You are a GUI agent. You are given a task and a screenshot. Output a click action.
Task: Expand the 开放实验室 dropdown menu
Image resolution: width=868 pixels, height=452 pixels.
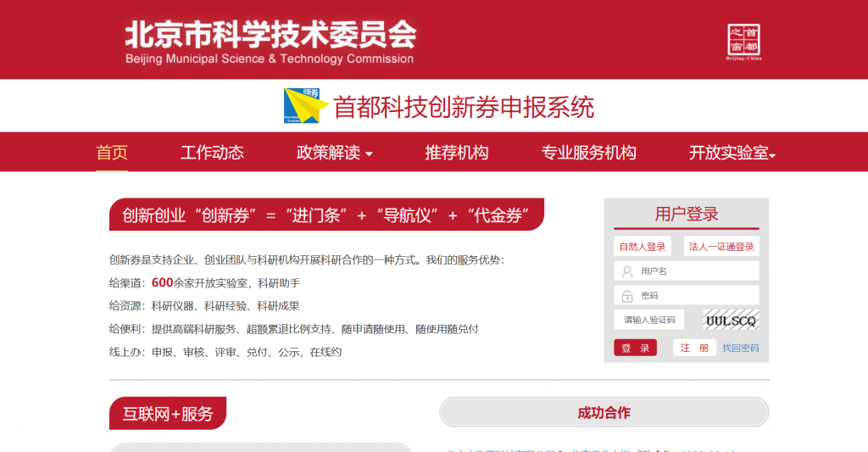click(x=732, y=153)
